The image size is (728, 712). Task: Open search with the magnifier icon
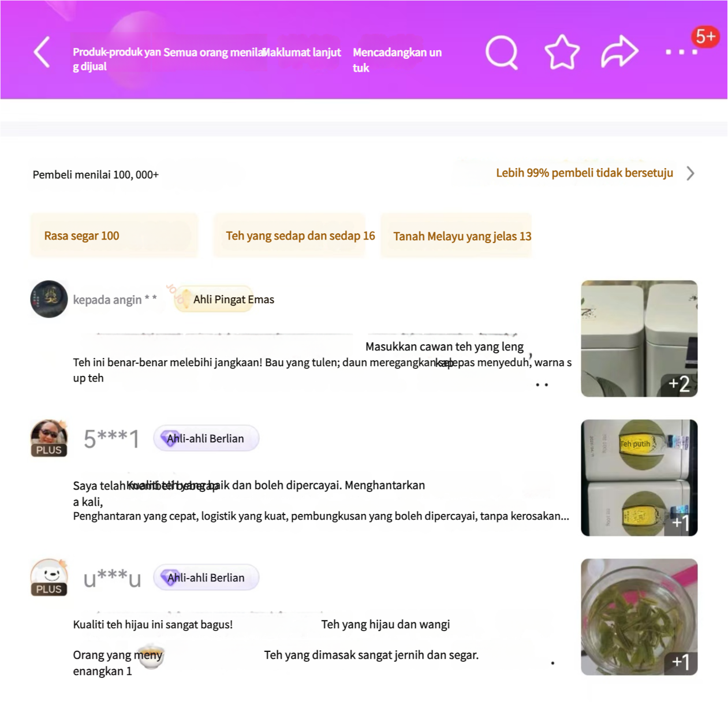click(502, 53)
